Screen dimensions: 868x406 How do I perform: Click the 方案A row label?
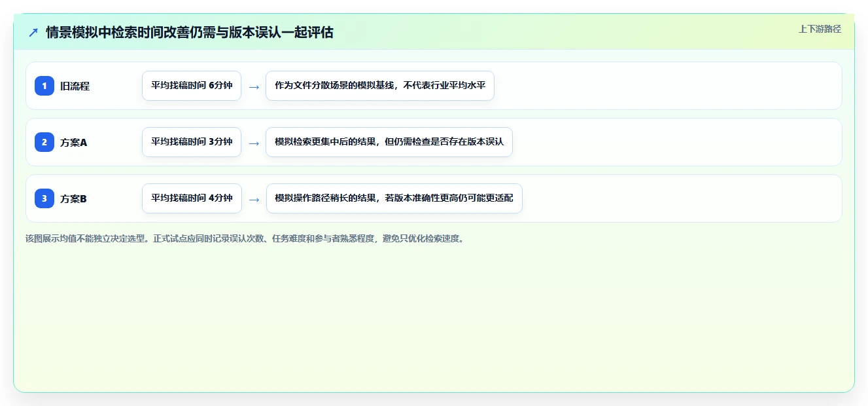coord(73,142)
